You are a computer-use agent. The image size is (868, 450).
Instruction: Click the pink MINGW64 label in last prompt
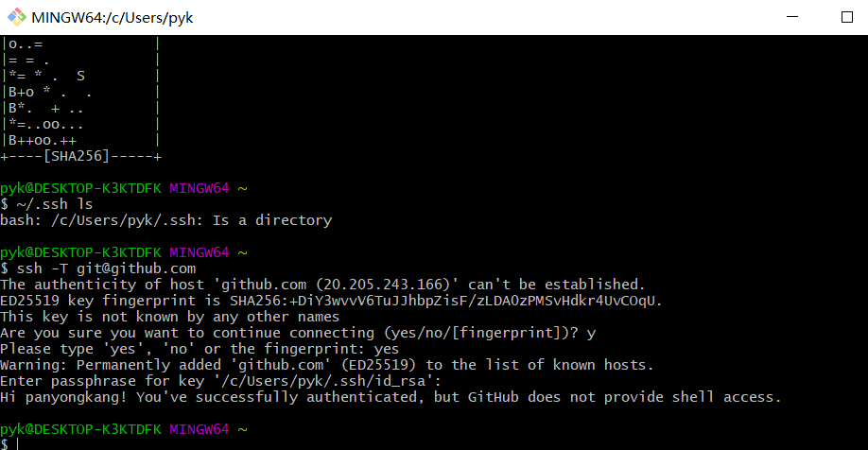tap(200, 429)
